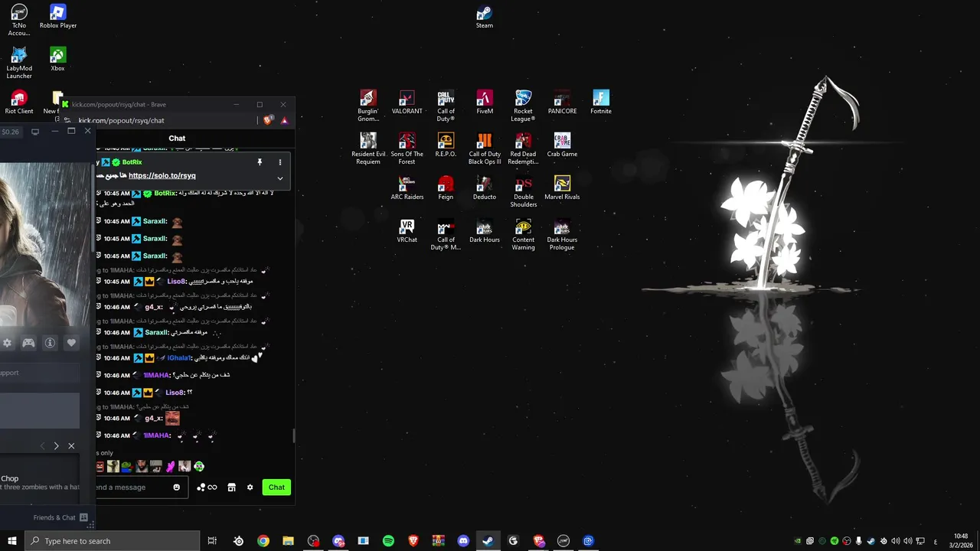Open Sons Of The Forest icon
The width and height of the screenshot is (980, 551).
[x=407, y=148]
